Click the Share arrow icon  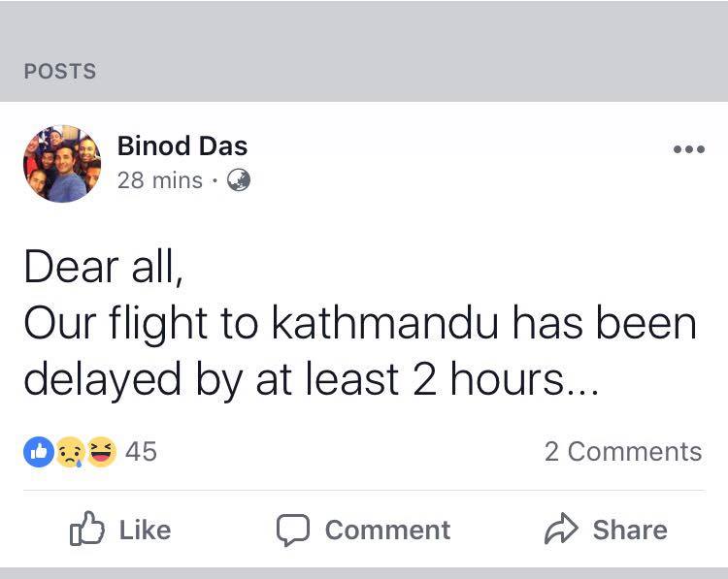pos(561,530)
